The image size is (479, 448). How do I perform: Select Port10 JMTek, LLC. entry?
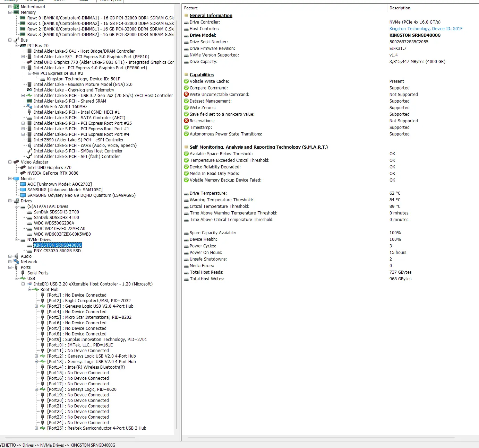pos(80,345)
